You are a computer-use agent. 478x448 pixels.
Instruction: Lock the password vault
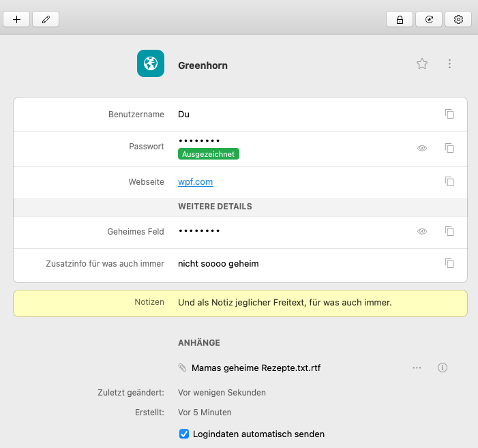(x=400, y=19)
